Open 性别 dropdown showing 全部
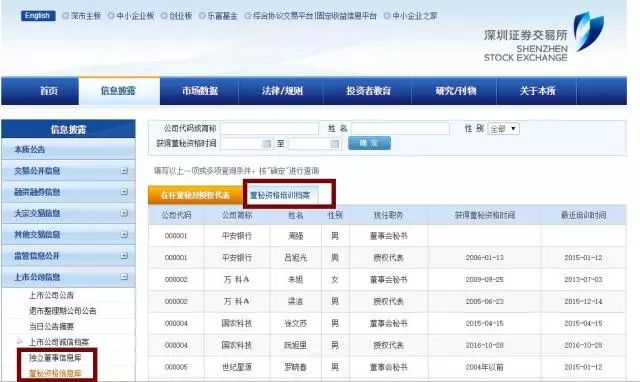The image size is (640, 382). coord(503,129)
